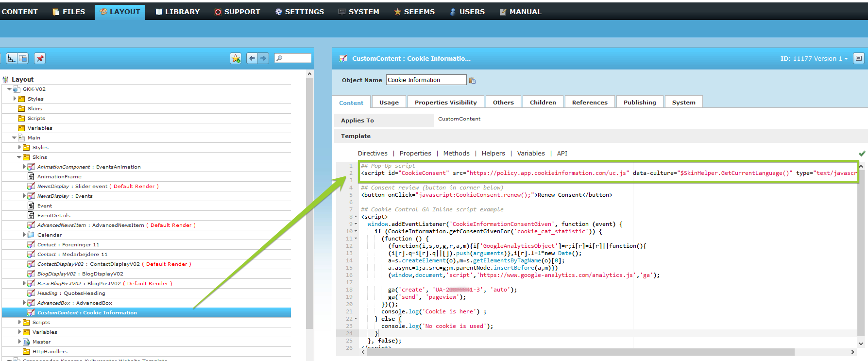Click search field in tree toolbar
The image size is (868, 361).
pos(293,58)
